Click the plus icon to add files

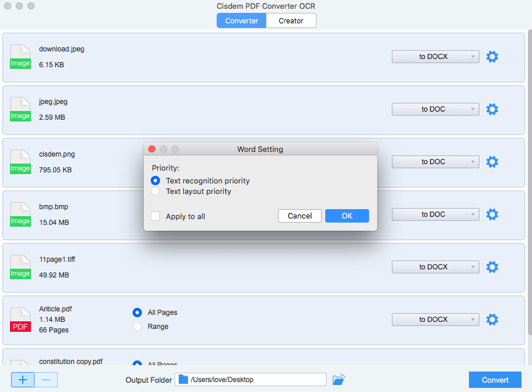point(23,380)
